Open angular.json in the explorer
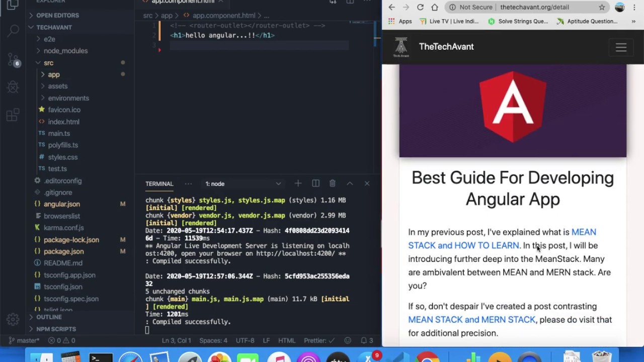This screenshot has width=644, height=362. pos(62,204)
